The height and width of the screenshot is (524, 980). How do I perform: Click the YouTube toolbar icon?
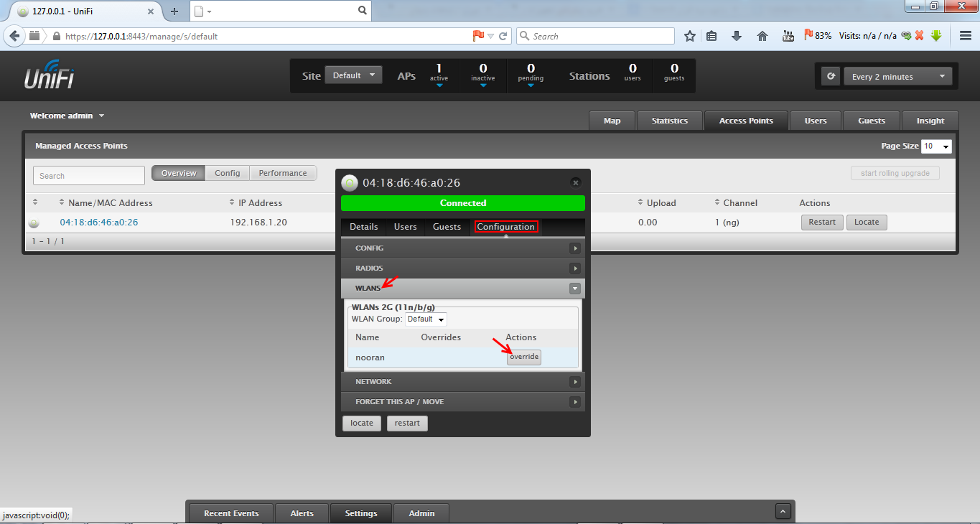coord(788,36)
